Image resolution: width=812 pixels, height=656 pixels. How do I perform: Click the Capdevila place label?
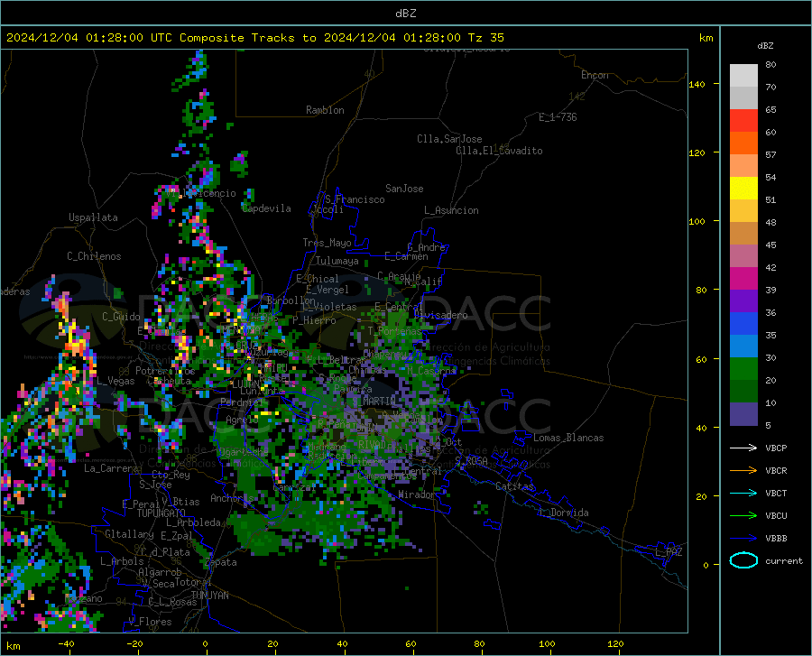click(x=266, y=208)
